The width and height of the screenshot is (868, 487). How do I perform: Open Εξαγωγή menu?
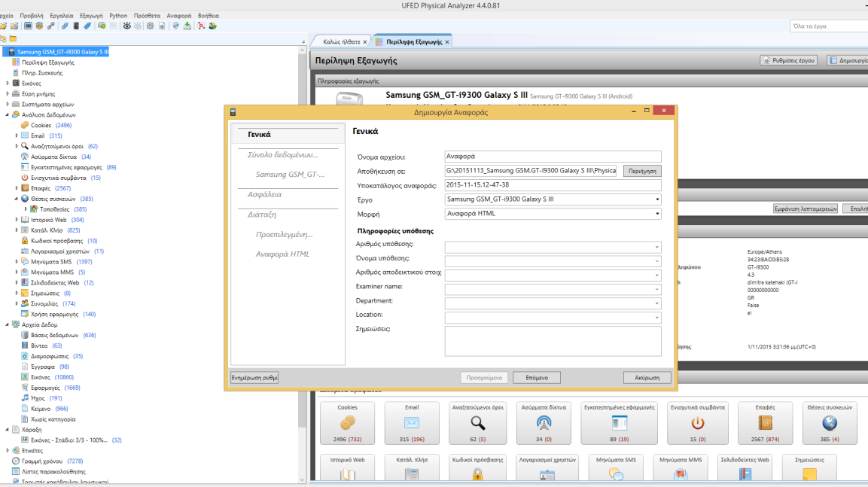[x=91, y=16]
